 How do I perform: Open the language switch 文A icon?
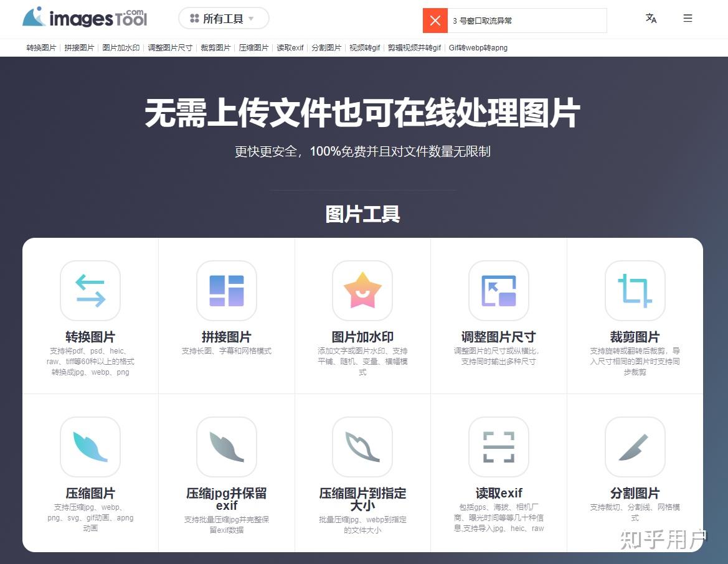pos(651,19)
